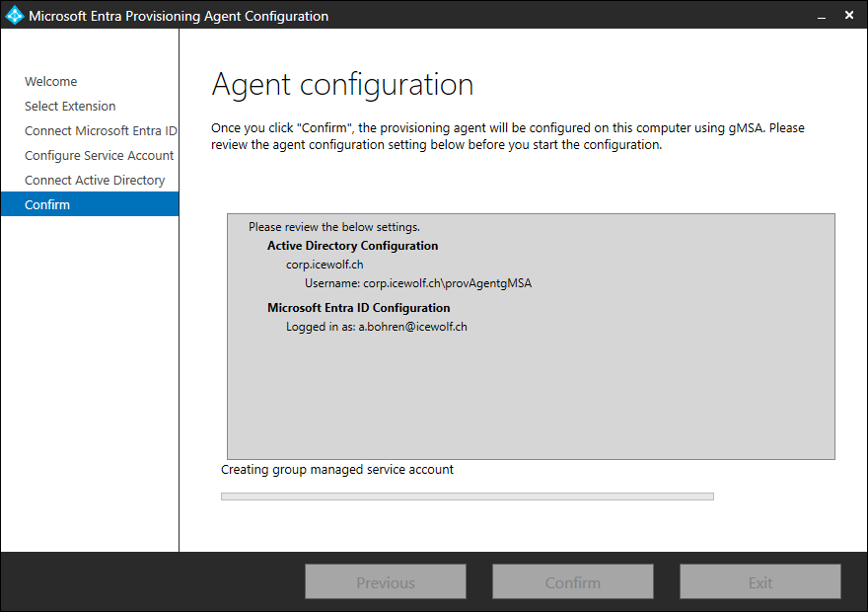Close the Provisioning Agent Configuration window
The width and height of the screenshot is (868, 612).
(849, 16)
